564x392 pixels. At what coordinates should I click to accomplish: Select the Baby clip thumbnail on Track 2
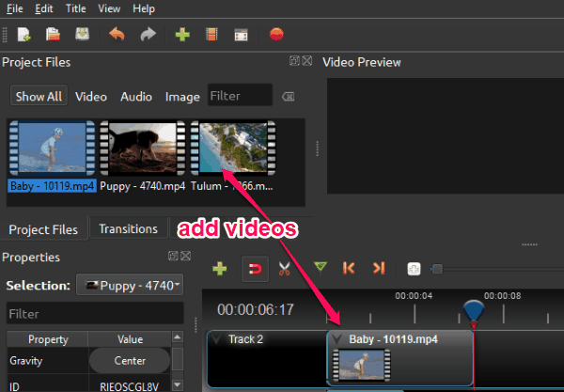pos(362,365)
